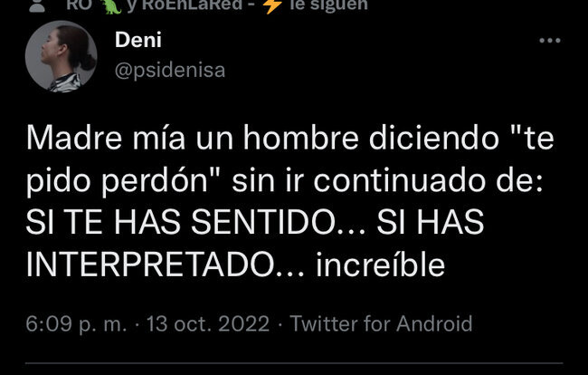This screenshot has width=588, height=375.
Task: Open Deni's profile avatar photo
Action: [x=62, y=56]
